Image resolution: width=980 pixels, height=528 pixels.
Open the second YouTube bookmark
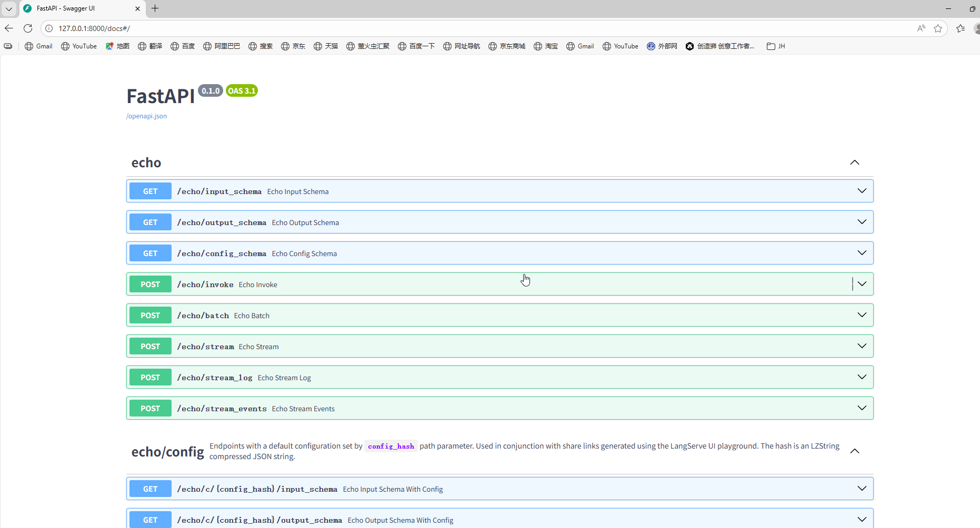pos(621,46)
